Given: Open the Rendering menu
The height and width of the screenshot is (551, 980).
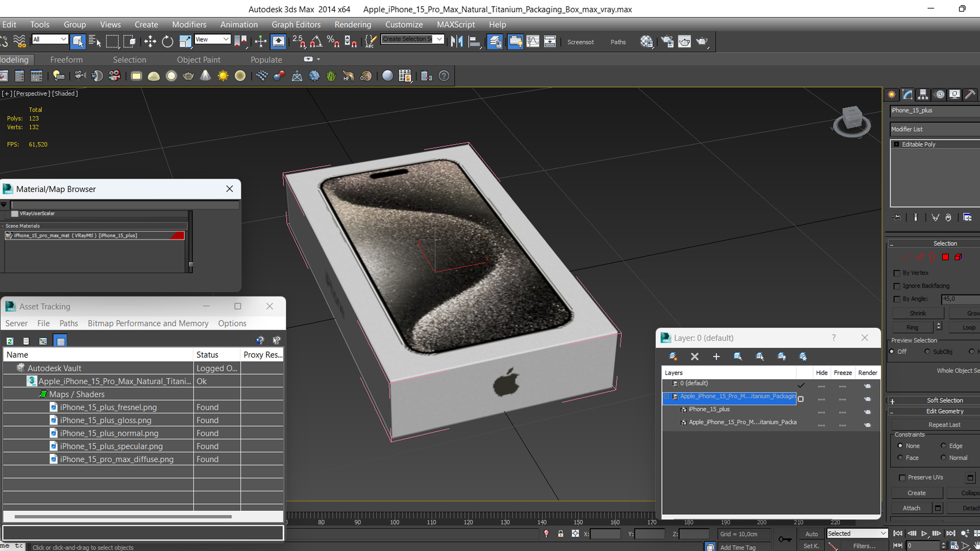Looking at the screenshot, I should click(353, 24).
